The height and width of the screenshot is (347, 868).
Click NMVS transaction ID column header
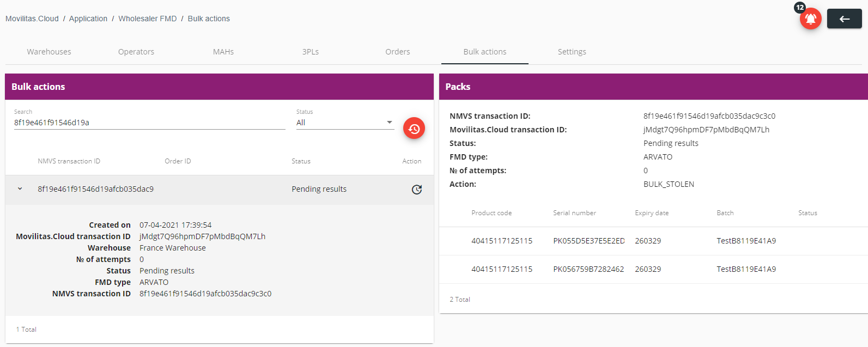[69, 161]
